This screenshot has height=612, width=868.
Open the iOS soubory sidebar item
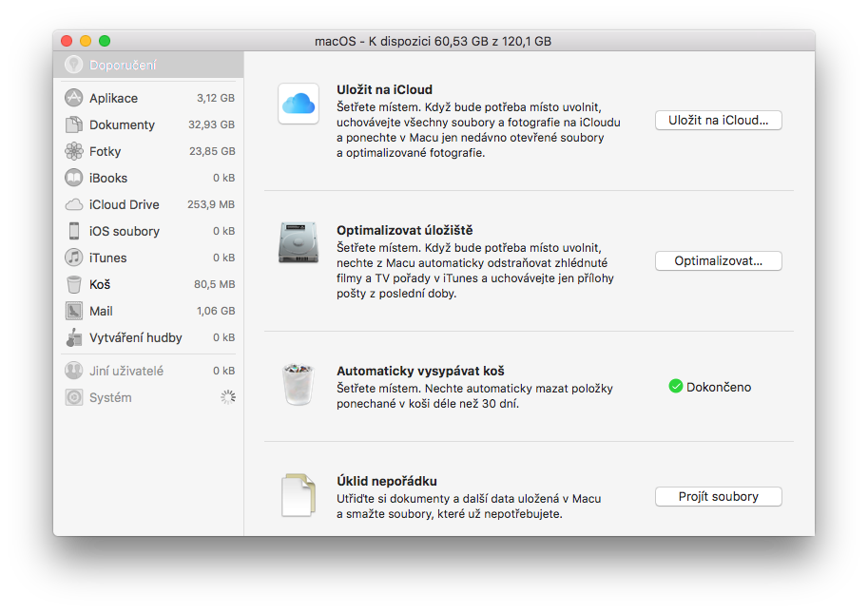pyautogui.click(x=124, y=231)
